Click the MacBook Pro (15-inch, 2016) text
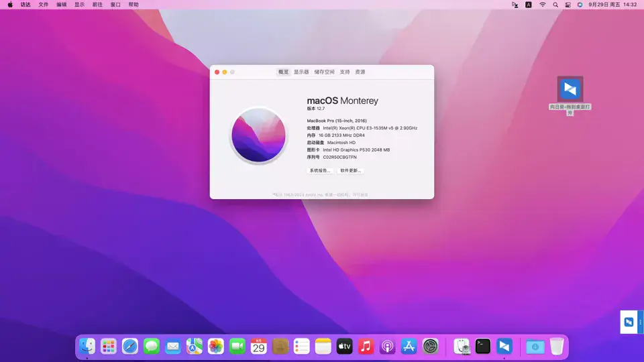 pos(337,121)
